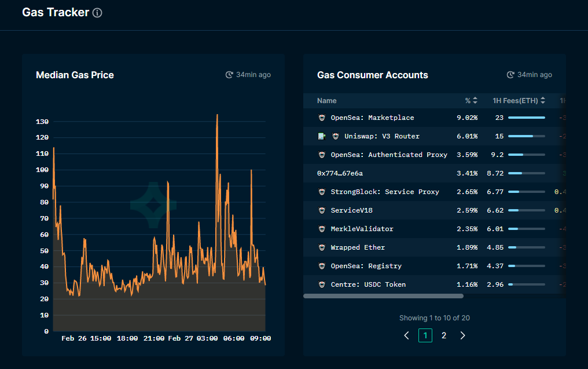This screenshot has width=588, height=369.
Task: Click the StrongBlock: Service Proxy row icon
Action: pos(322,192)
